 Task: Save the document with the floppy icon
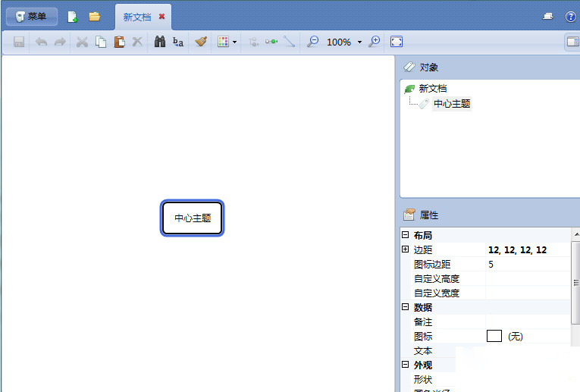(19, 42)
